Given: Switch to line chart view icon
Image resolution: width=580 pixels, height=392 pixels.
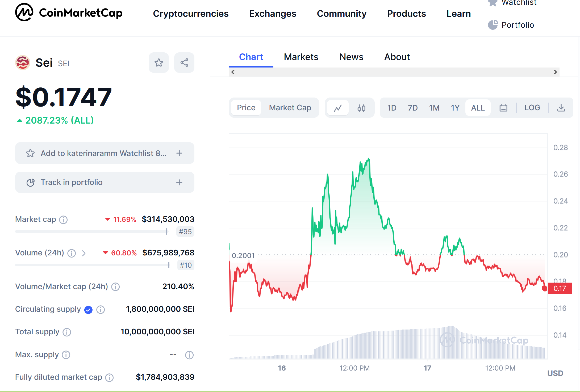Looking at the screenshot, I should pos(338,108).
